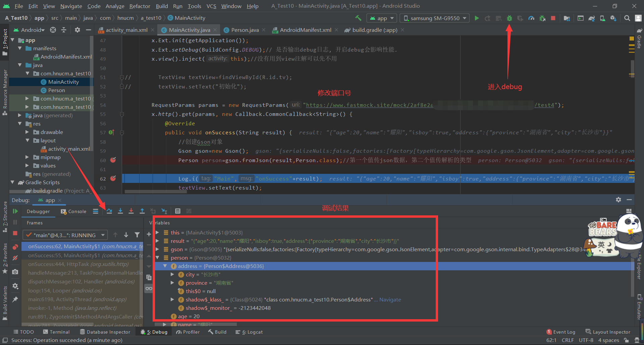Open the Layout Inspector
Image resolution: width=644 pixels, height=345 pixels.
[608, 332]
